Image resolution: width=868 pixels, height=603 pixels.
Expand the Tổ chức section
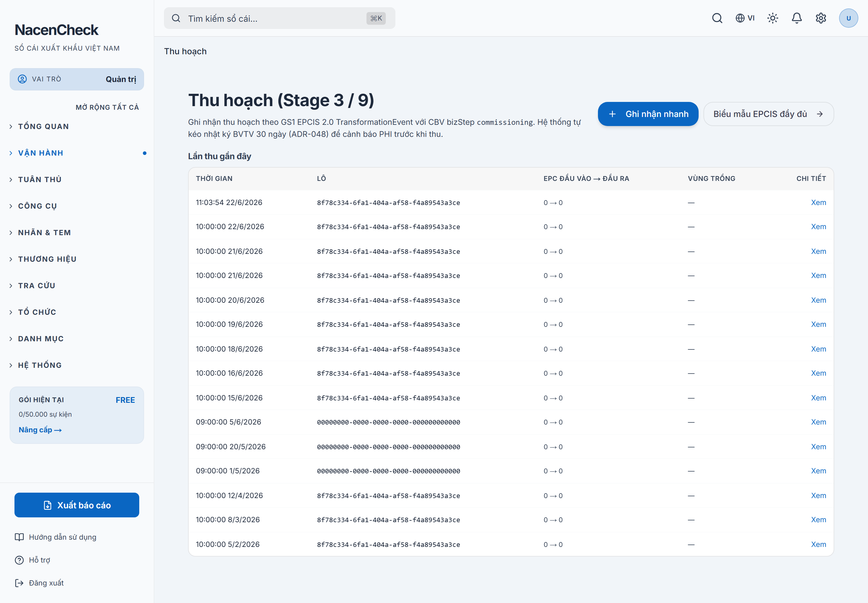tap(77, 312)
